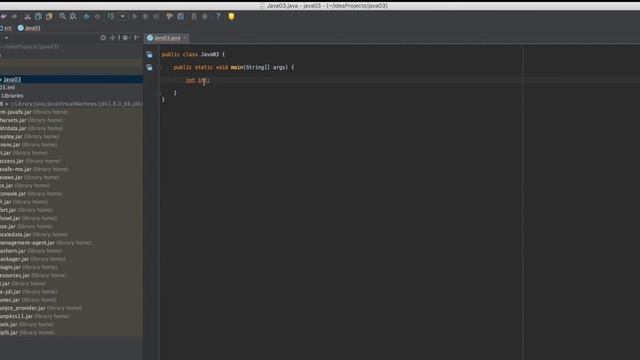Open Replace from the toolbar
This screenshot has height=360, width=640.
73,16
